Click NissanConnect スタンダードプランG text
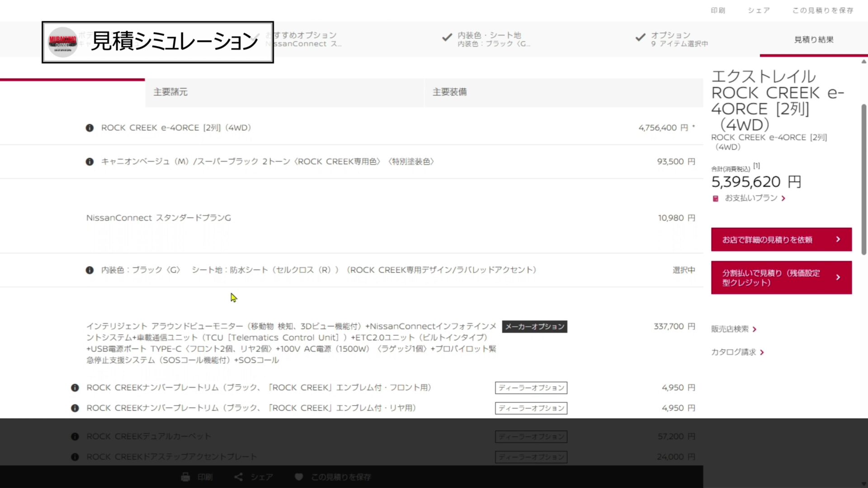Screen dimensions: 868x488 pyautogui.click(x=159, y=218)
